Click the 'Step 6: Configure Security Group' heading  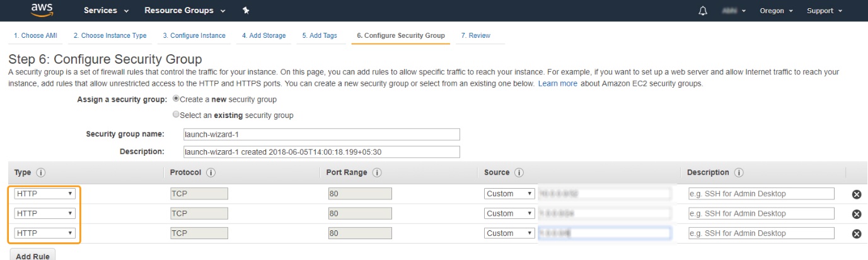point(105,60)
